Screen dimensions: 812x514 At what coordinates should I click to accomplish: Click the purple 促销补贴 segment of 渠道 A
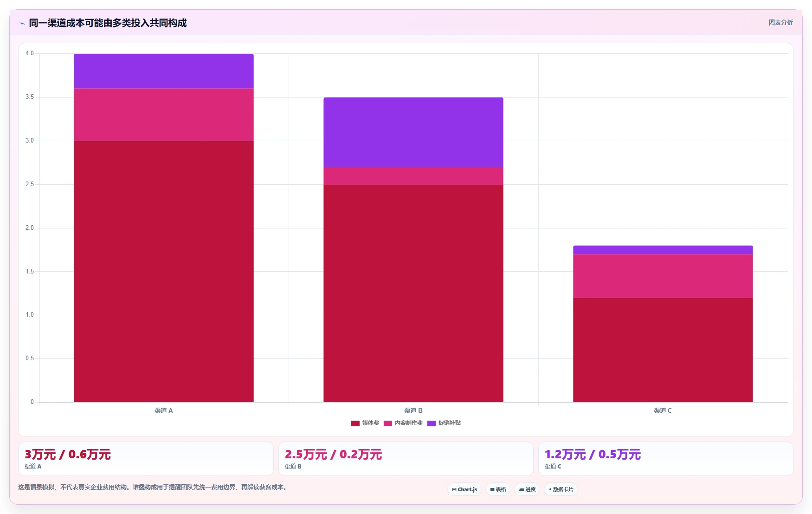[x=164, y=71]
